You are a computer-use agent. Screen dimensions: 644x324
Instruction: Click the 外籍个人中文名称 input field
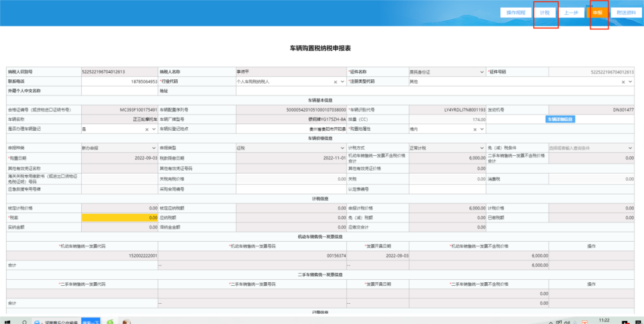click(119, 91)
